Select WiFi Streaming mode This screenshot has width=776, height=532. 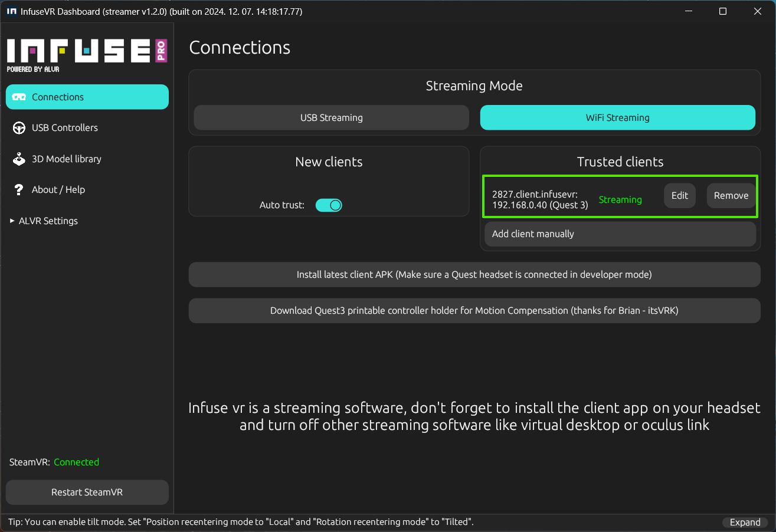(x=617, y=117)
